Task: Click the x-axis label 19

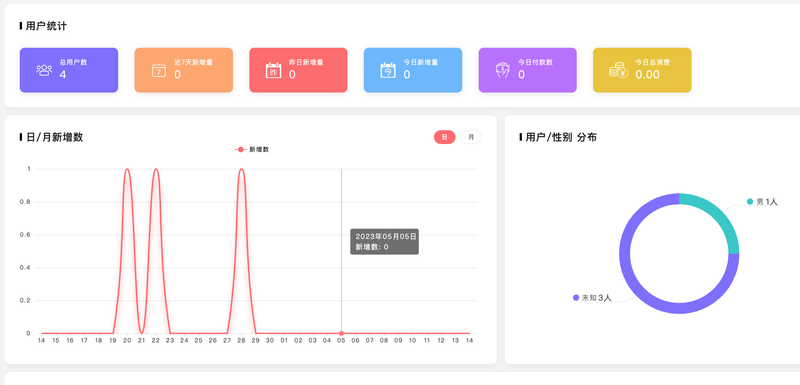Action: tap(113, 341)
